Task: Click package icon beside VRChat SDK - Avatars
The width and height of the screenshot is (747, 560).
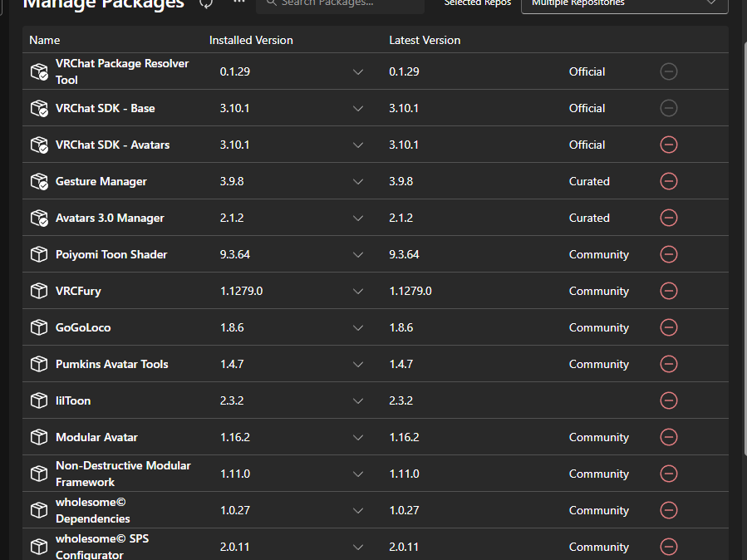Action: 39,145
